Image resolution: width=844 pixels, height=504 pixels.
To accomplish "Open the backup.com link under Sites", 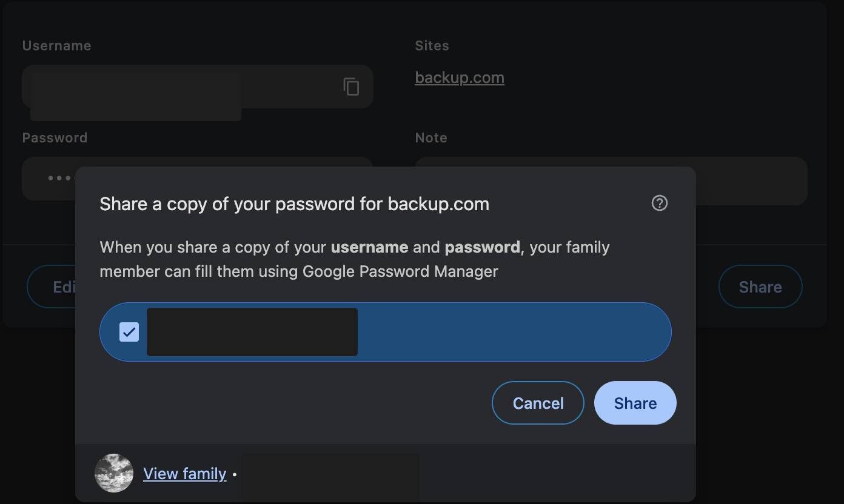I will [460, 78].
